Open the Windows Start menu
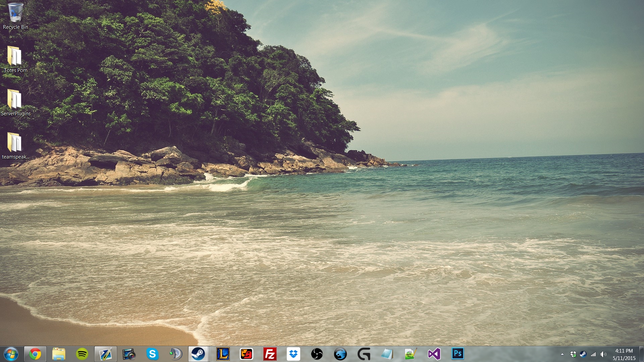Screen dimensions: 644x362 [x=11, y=354]
